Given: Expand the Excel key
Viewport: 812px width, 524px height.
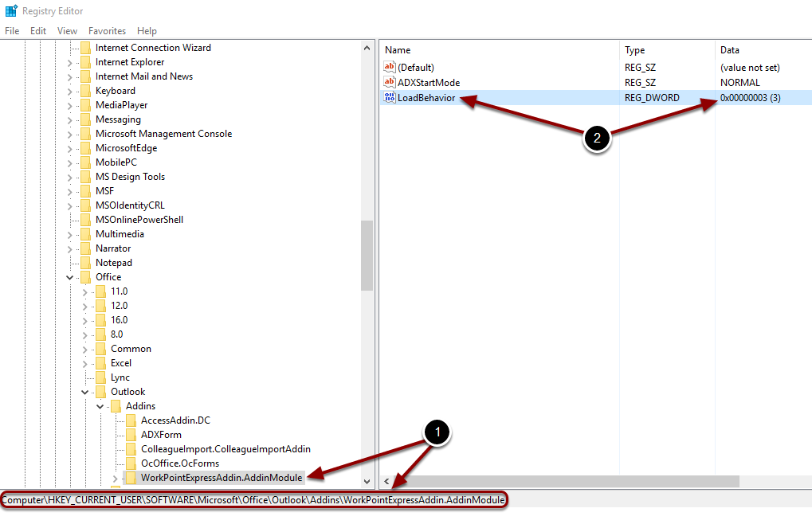Looking at the screenshot, I should coord(85,364).
